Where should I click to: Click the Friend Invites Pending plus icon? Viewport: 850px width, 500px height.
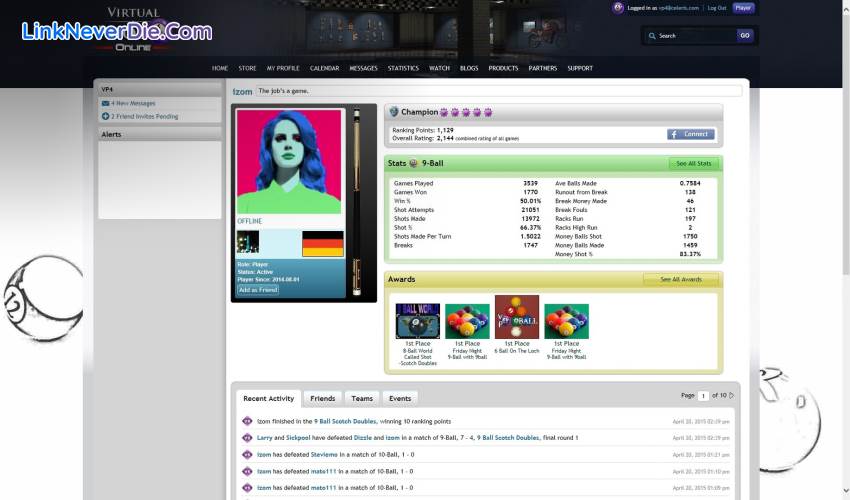pyautogui.click(x=105, y=116)
